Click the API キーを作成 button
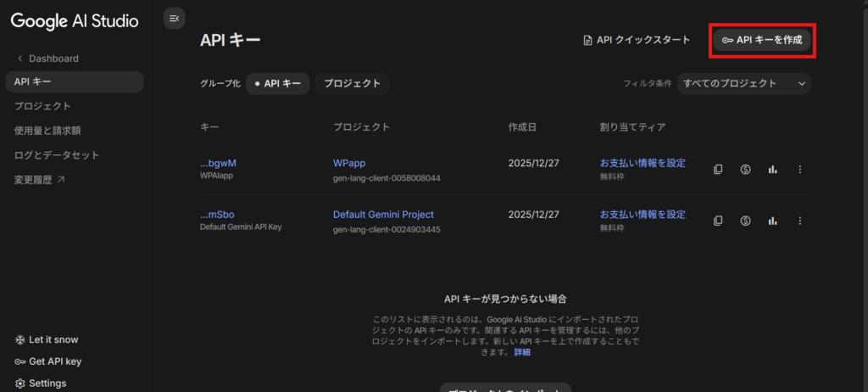Screen dimensions: 868x392 (x=761, y=40)
